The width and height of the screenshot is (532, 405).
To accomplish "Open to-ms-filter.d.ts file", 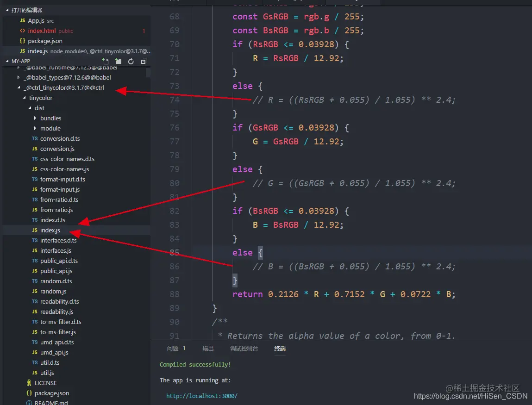I will (x=60, y=322).
